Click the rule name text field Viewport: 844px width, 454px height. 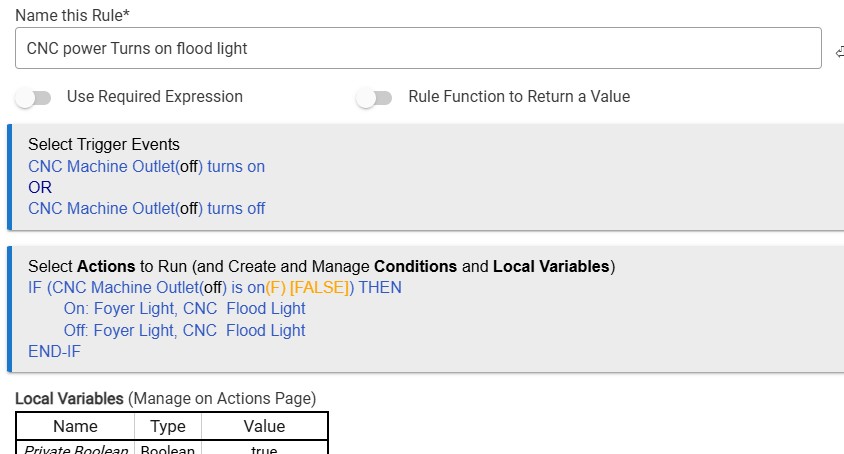(x=418, y=48)
